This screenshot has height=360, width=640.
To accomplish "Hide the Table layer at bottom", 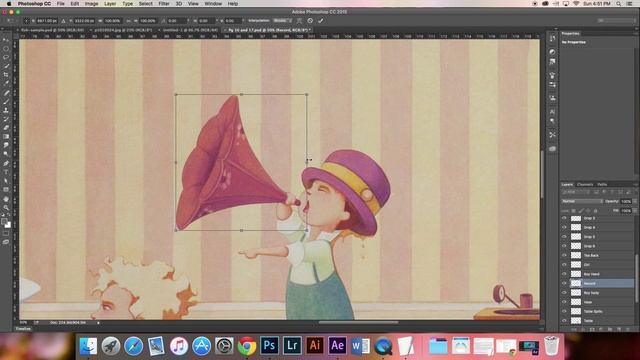I will (564, 320).
